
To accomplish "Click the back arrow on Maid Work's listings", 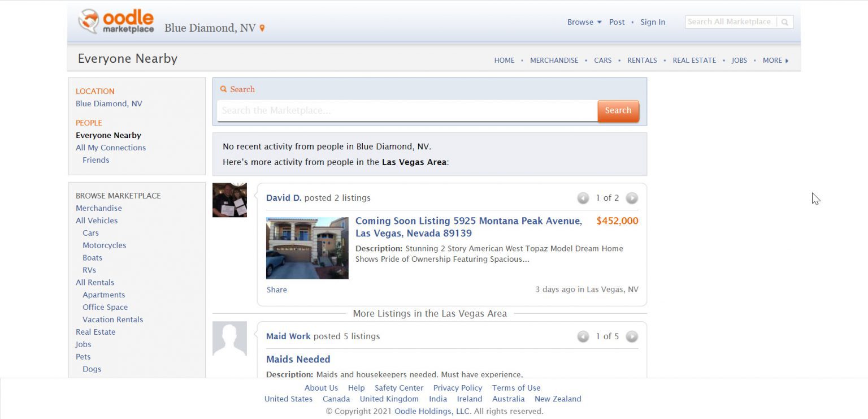I will point(583,336).
